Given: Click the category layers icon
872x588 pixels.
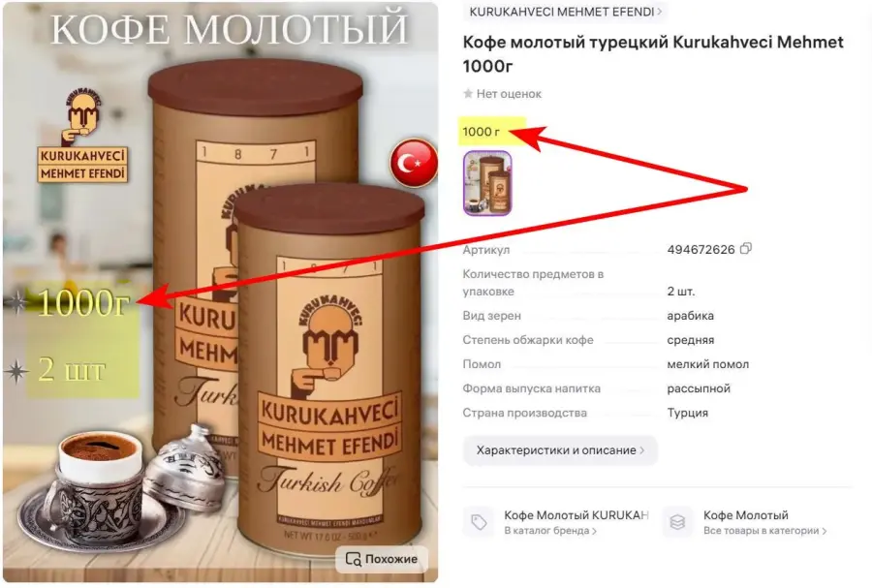Looking at the screenshot, I should click(x=677, y=522).
